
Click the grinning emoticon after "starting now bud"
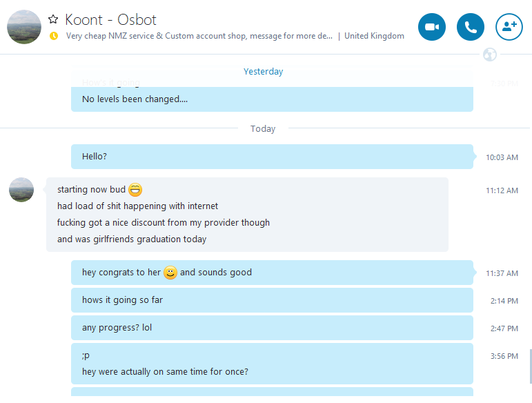point(135,190)
